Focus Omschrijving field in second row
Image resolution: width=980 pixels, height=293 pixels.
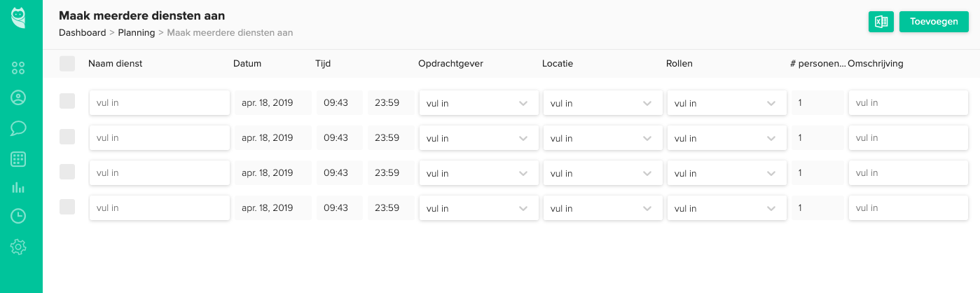[909, 137]
